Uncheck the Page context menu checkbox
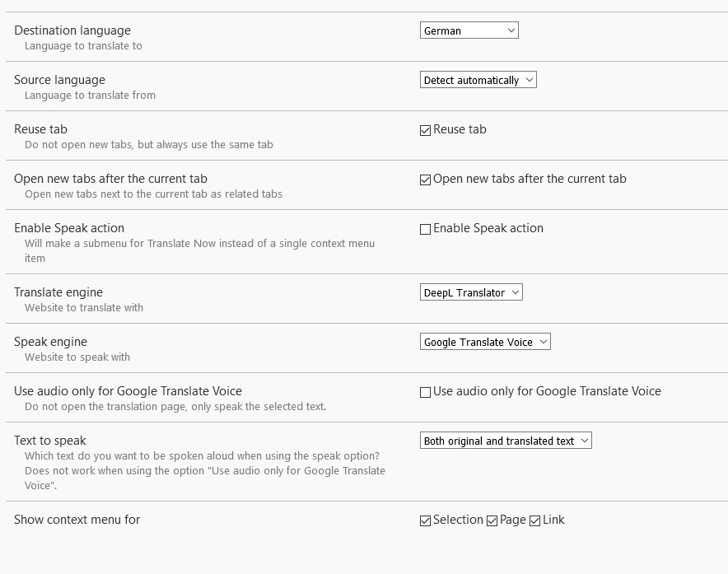Screen dimensions: 728x574 tap(492, 521)
